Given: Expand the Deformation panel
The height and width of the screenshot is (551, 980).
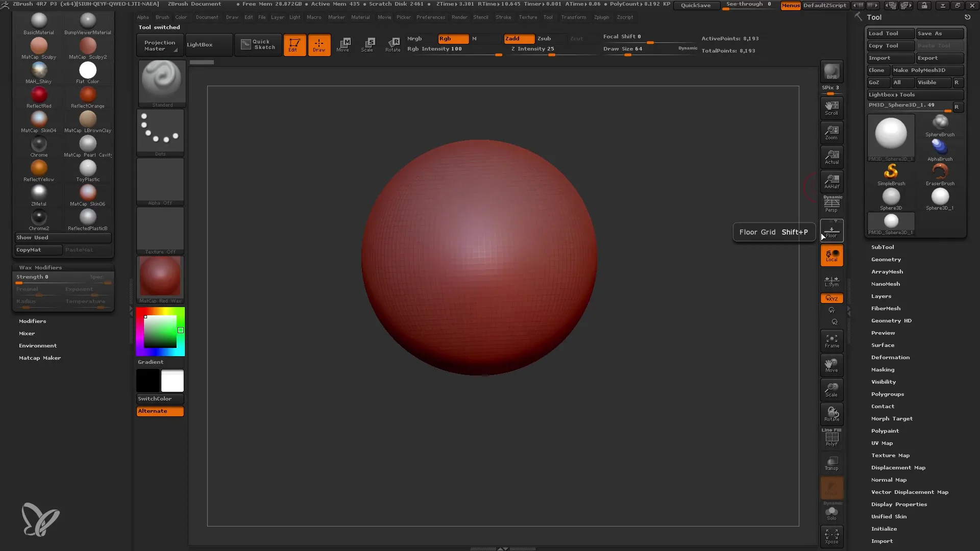Looking at the screenshot, I should point(890,357).
